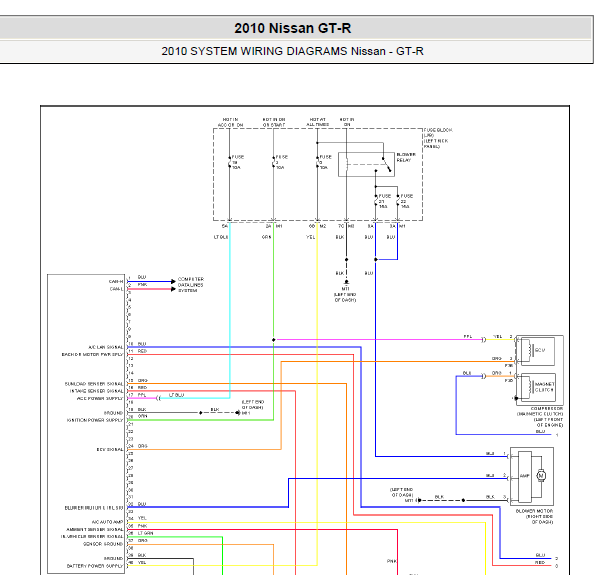Click the PPL to LT BLU wire connector at pin 17

pos(158,398)
